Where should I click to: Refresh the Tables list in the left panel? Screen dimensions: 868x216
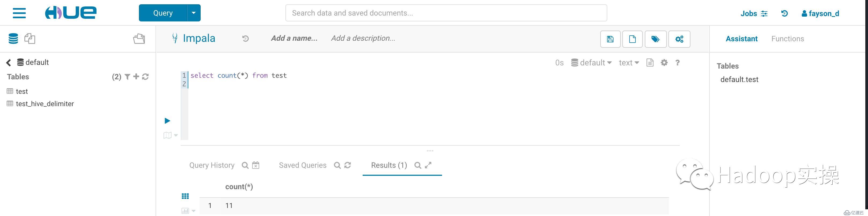(x=145, y=77)
